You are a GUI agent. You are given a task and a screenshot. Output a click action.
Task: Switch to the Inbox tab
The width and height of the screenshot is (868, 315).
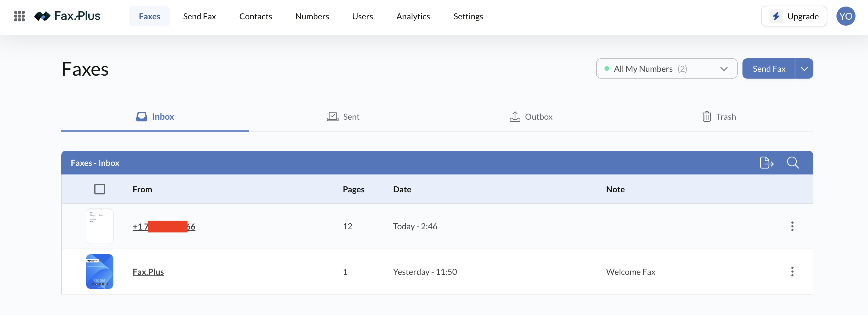coord(155,117)
